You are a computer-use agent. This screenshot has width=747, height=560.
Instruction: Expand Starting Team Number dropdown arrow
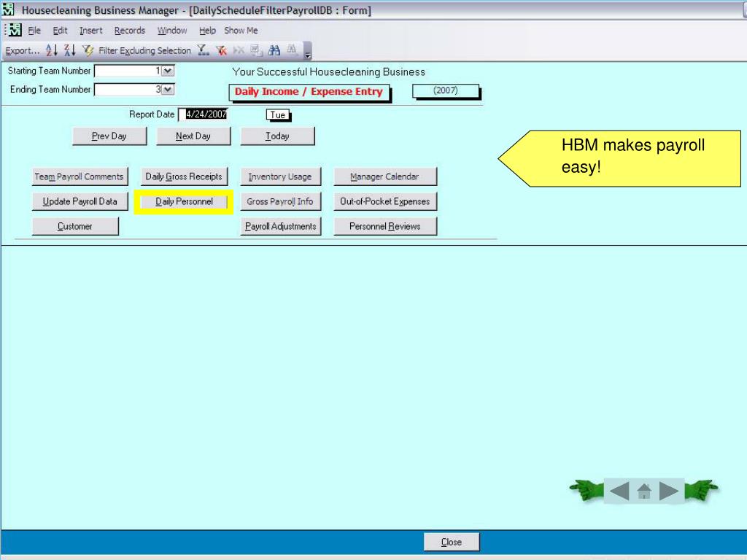[168, 71]
